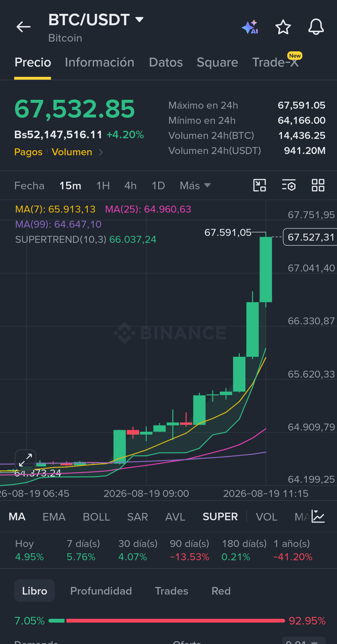
Task: Select the 15m timeframe
Action: tap(70, 186)
